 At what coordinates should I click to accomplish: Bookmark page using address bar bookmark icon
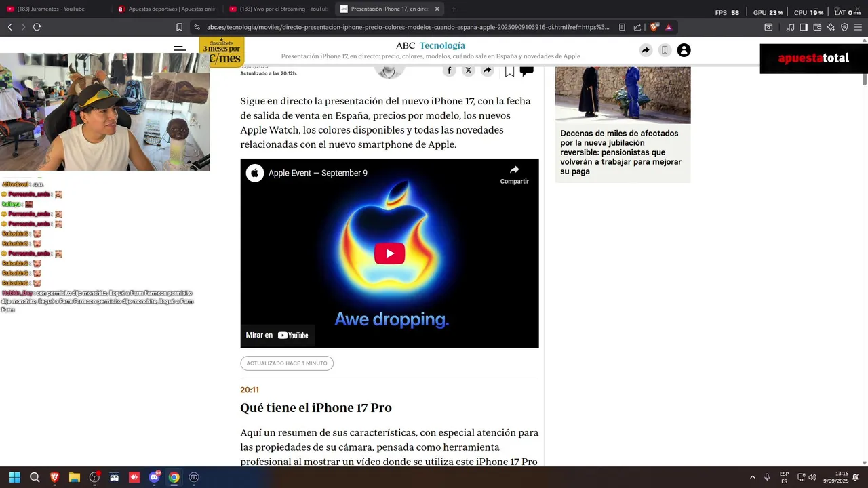click(179, 27)
